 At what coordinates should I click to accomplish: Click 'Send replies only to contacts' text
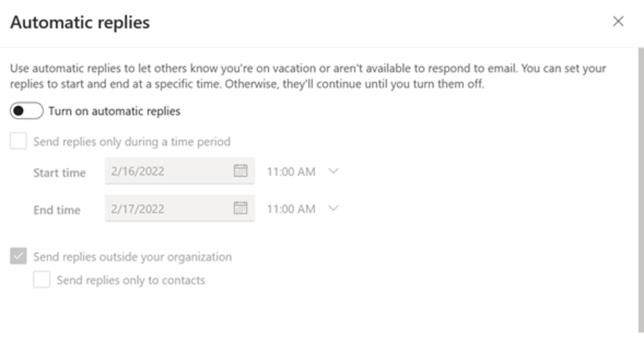131,280
